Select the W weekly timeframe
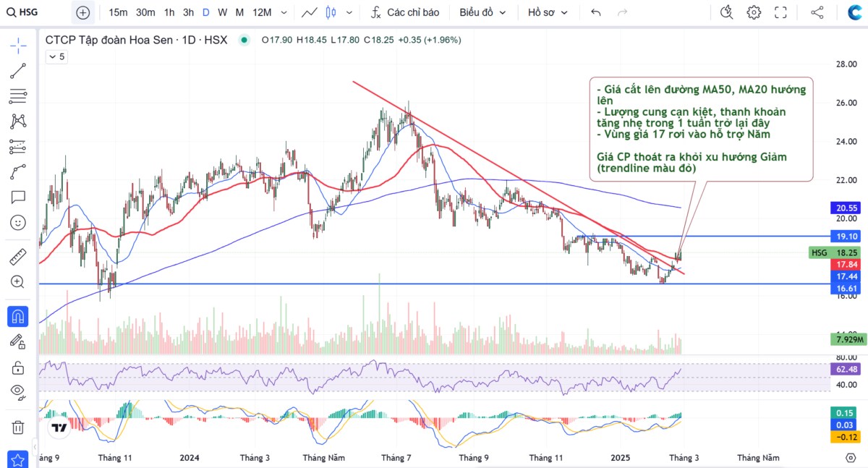The width and height of the screenshot is (868, 468). click(x=222, y=12)
